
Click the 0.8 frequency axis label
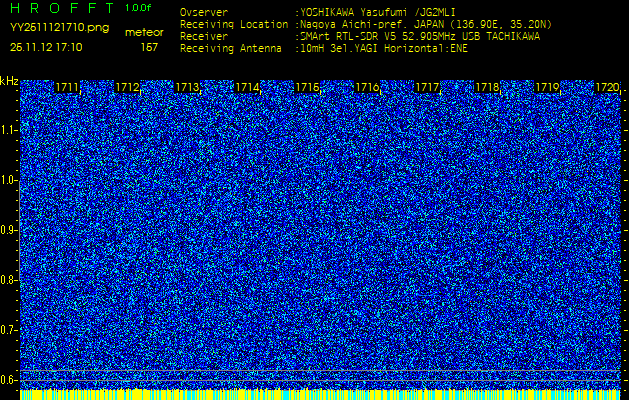click(7, 280)
